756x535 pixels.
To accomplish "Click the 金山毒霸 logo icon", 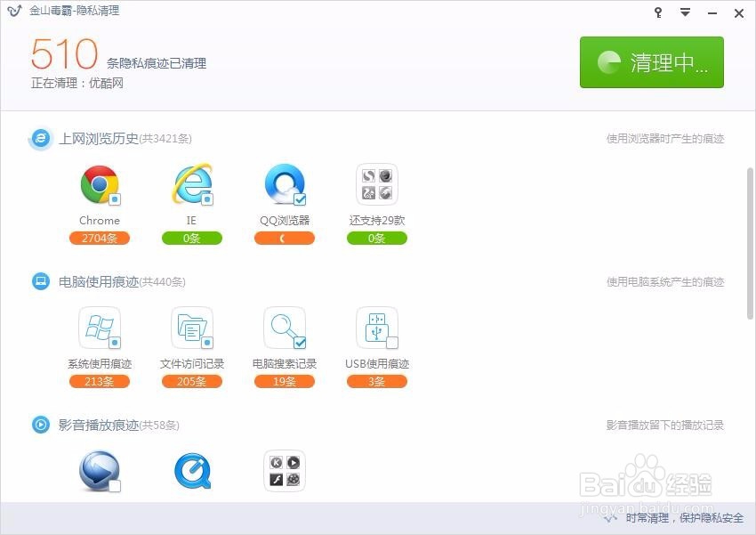I will (x=14, y=11).
